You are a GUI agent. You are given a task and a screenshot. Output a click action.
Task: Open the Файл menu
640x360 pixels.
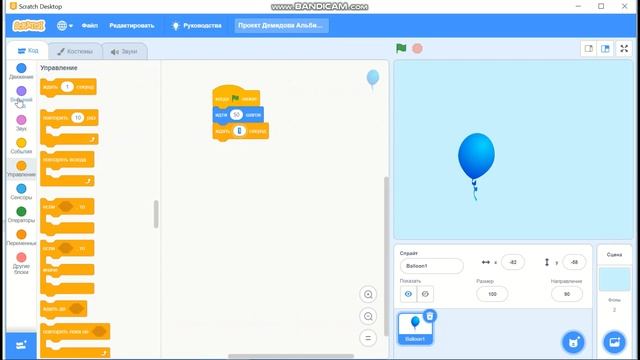coord(89,26)
